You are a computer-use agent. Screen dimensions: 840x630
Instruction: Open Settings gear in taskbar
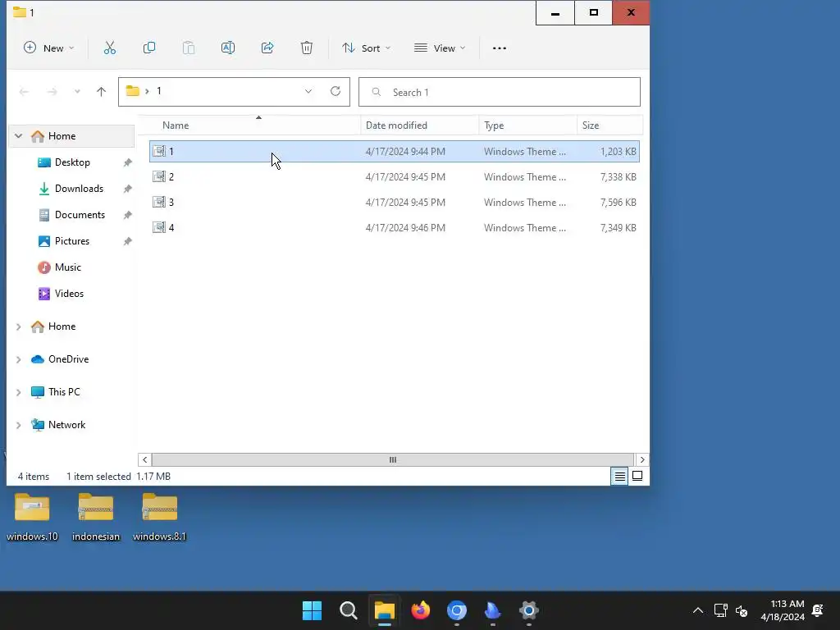[x=529, y=610]
